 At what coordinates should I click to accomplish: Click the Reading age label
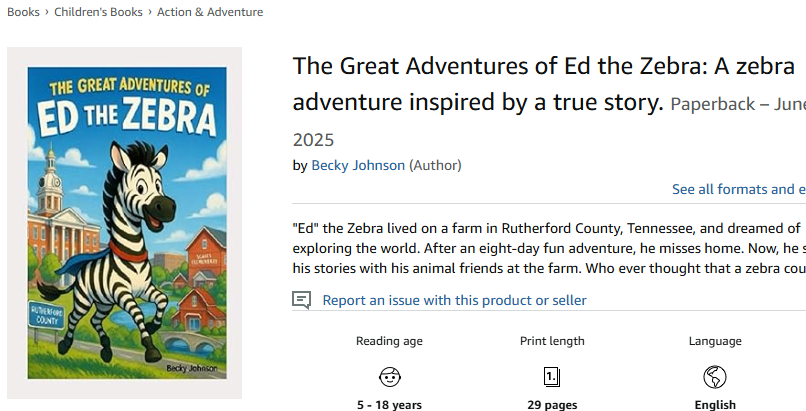coord(389,341)
